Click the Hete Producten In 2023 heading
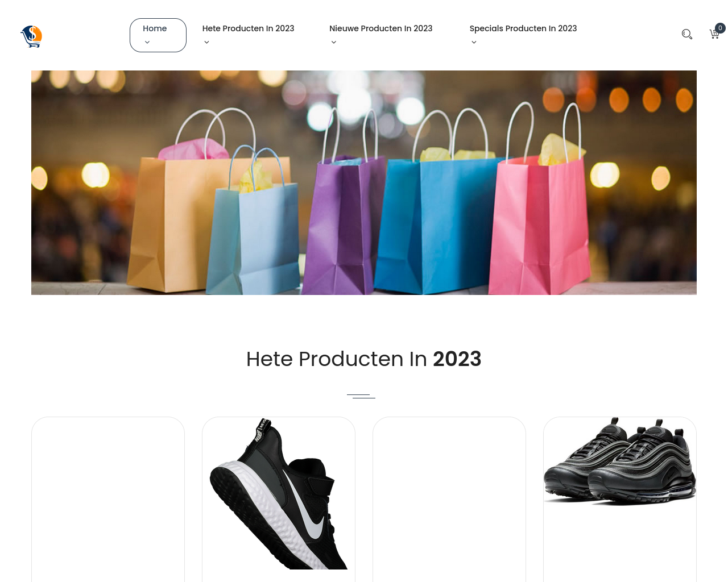The height and width of the screenshot is (582, 728). pyautogui.click(x=364, y=359)
